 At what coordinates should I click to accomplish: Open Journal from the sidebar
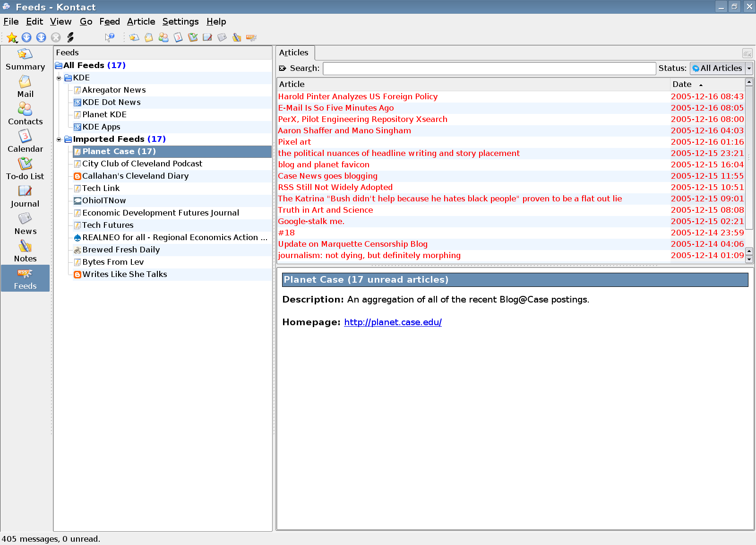[25, 197]
